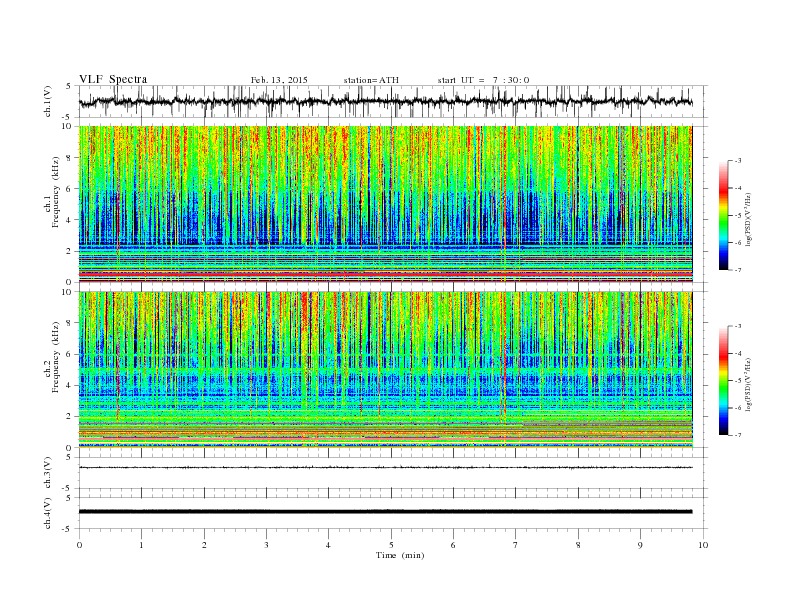Click the ch.3 flat waveform trace
Image resolution: width=792 pixels, height=612 pixels.
pos(386,468)
